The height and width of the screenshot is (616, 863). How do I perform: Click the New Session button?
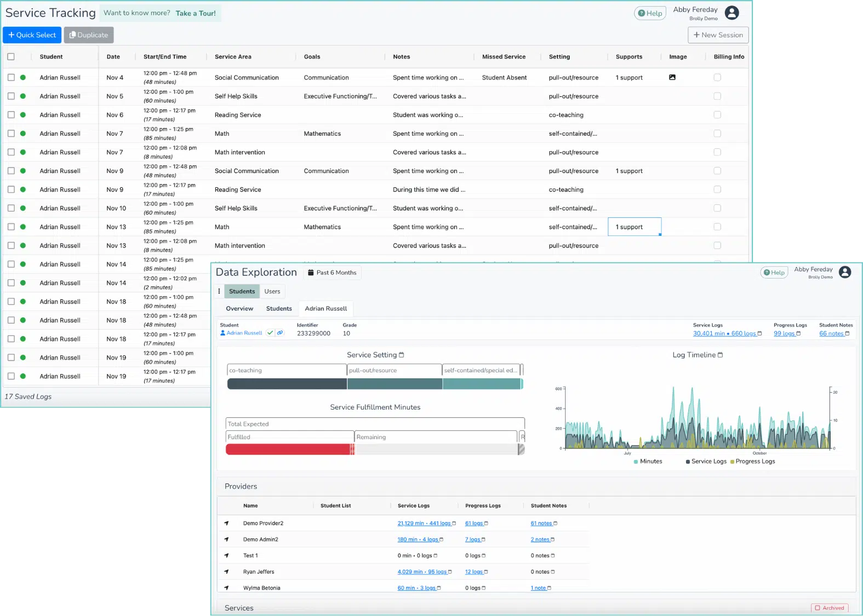tap(718, 35)
